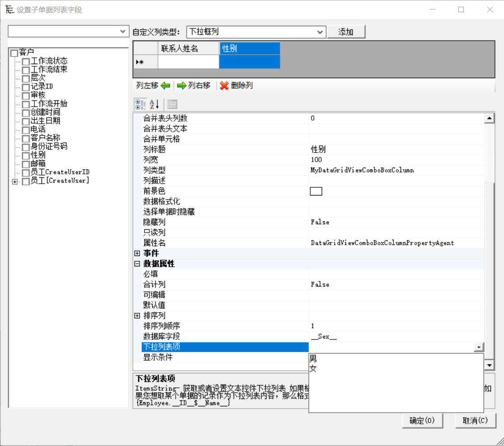The width and height of the screenshot is (504, 446).
Task: Click the property grid scrollbar down arrow
Action: click(489, 365)
